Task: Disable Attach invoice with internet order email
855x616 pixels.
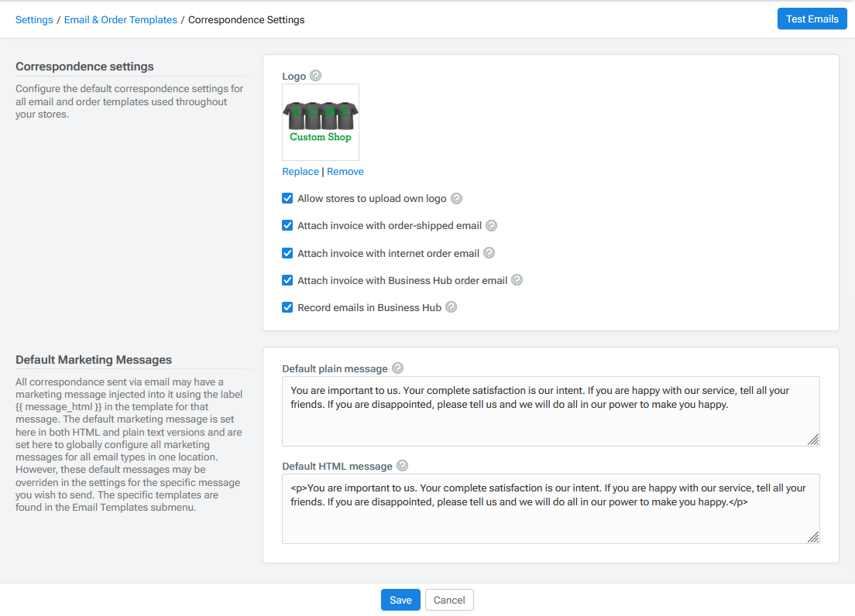Action: click(x=287, y=253)
